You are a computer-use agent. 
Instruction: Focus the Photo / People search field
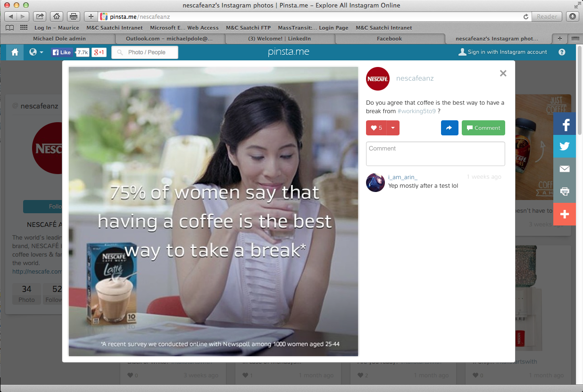(145, 52)
